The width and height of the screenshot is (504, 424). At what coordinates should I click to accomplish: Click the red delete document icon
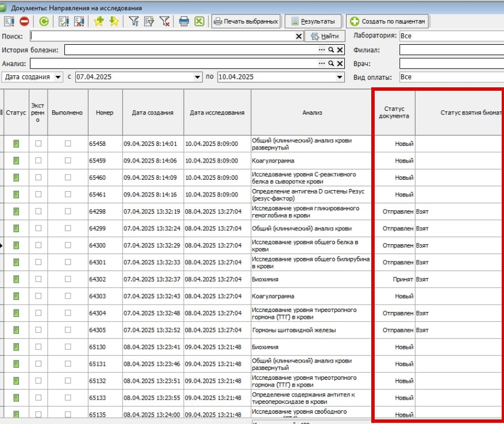pos(24,21)
